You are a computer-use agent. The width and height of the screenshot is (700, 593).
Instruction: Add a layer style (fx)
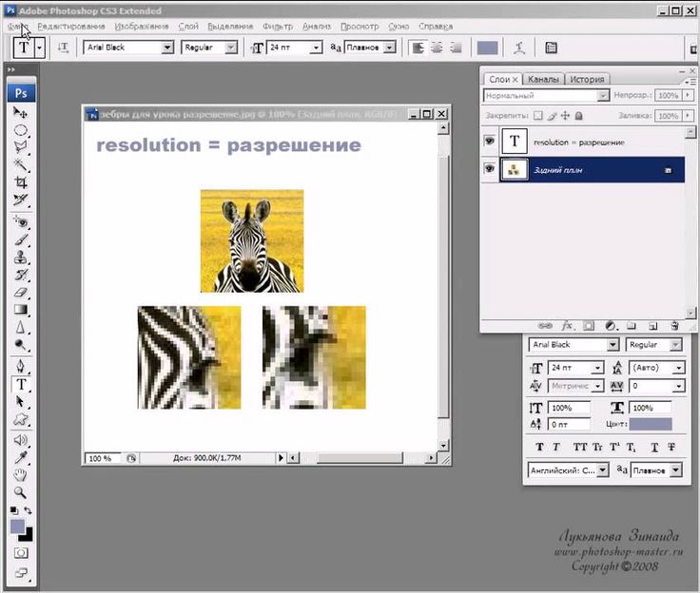pyautogui.click(x=568, y=326)
